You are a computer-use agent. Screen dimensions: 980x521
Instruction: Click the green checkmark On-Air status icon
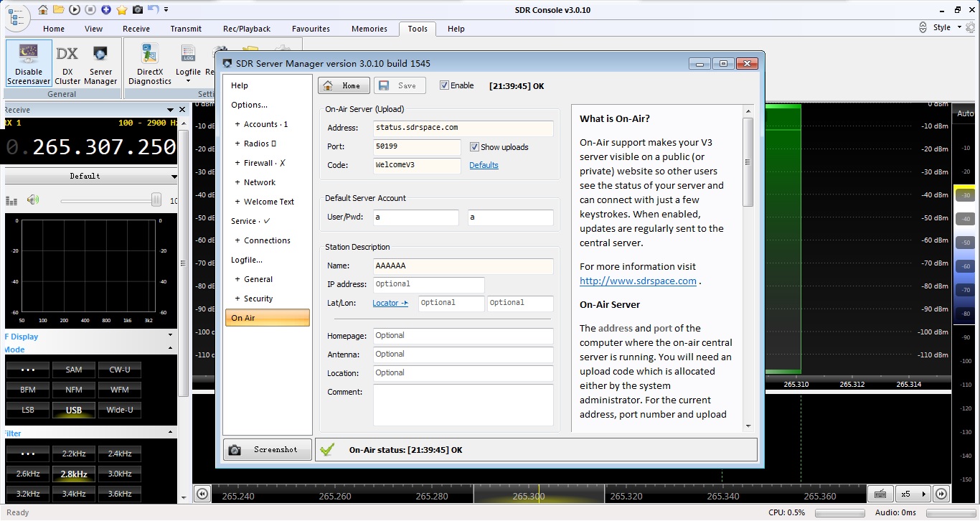[327, 450]
